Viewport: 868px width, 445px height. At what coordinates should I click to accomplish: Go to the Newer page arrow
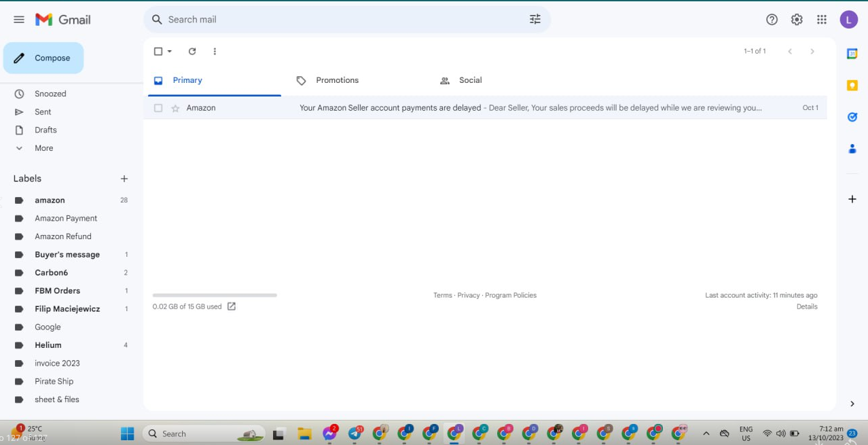790,52
